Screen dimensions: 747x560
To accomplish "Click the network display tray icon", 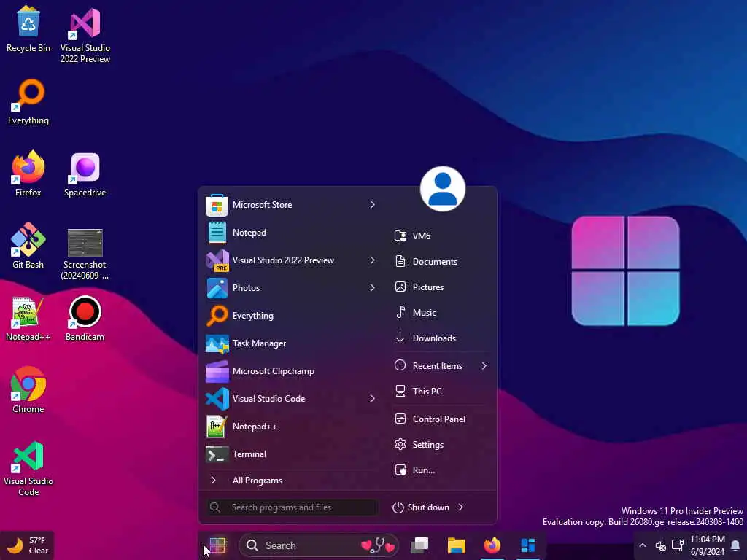I will click(x=678, y=545).
